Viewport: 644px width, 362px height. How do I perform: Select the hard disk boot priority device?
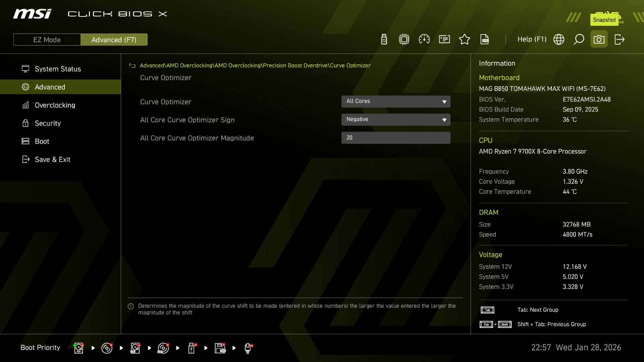(x=78, y=348)
